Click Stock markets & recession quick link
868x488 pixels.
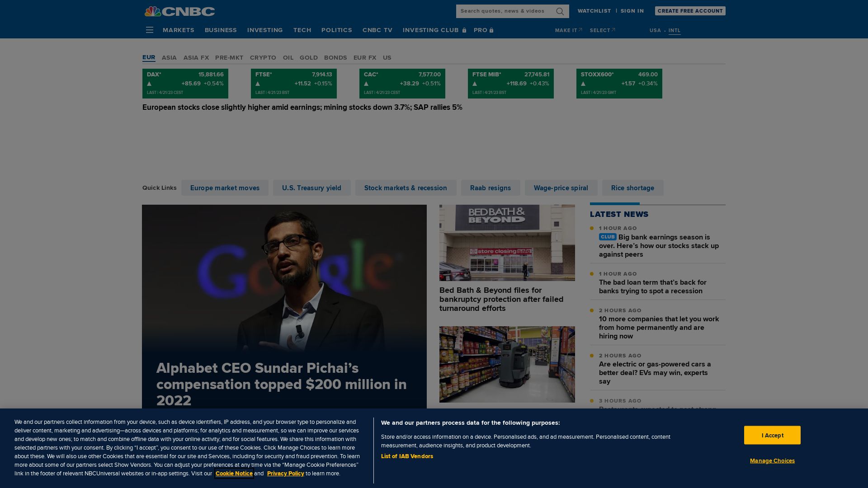(406, 188)
